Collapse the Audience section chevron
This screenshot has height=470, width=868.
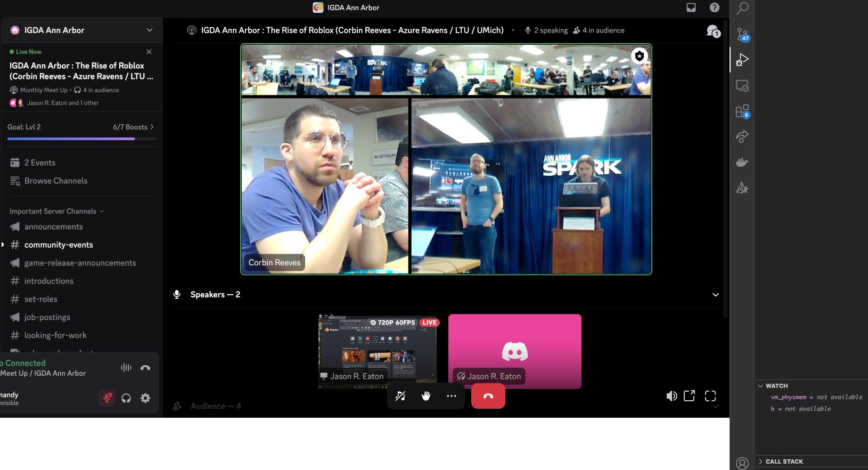tap(716, 406)
